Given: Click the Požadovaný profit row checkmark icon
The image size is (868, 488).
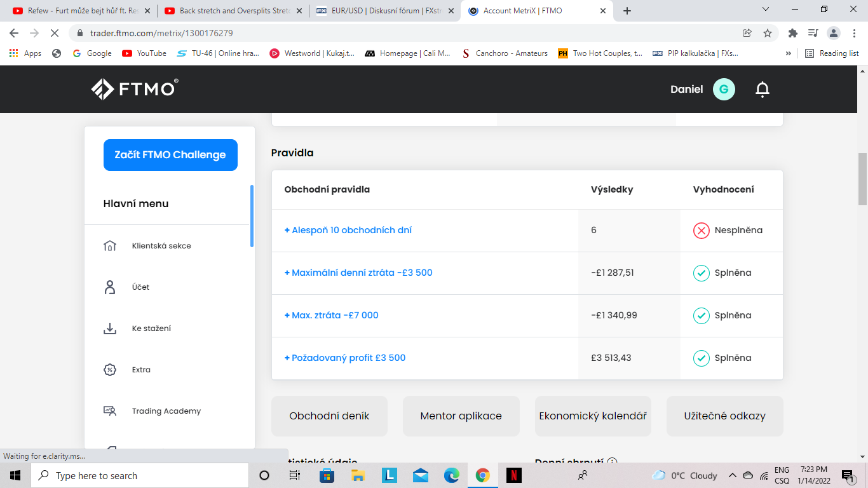Looking at the screenshot, I should pyautogui.click(x=702, y=358).
